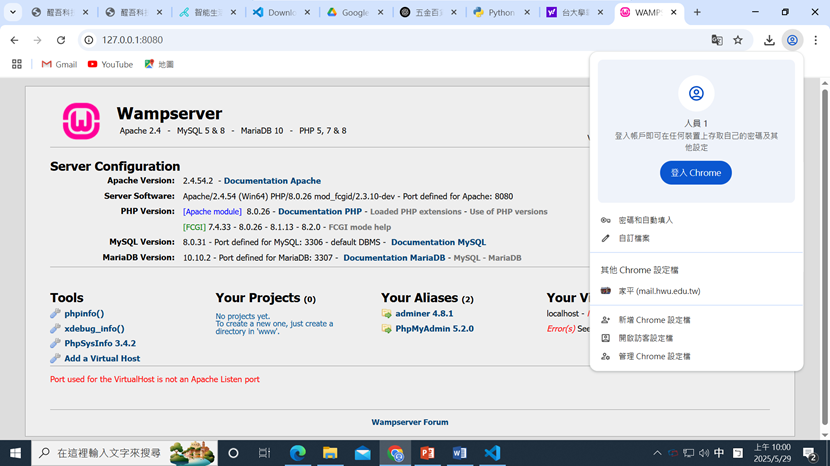830x466 pixels.
Task: Open the Chrome three-dot menu
Action: point(816,40)
